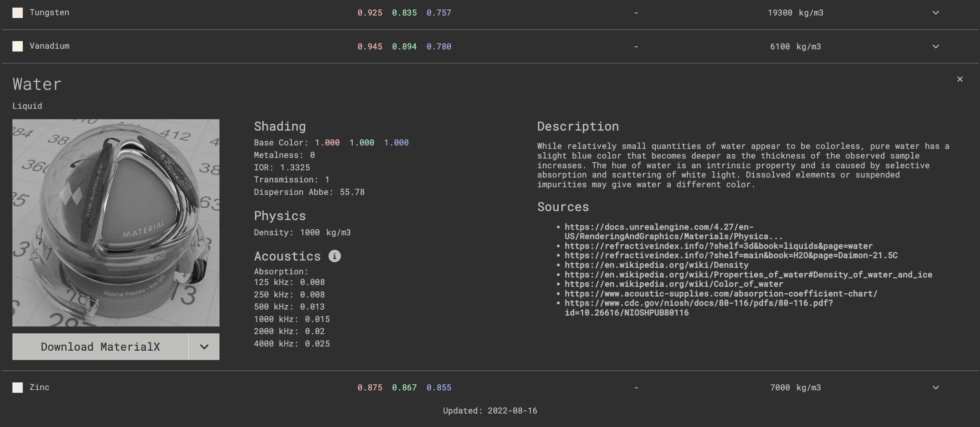Click Dispersion Abbe value 55.78
980x427 pixels.
click(352, 192)
